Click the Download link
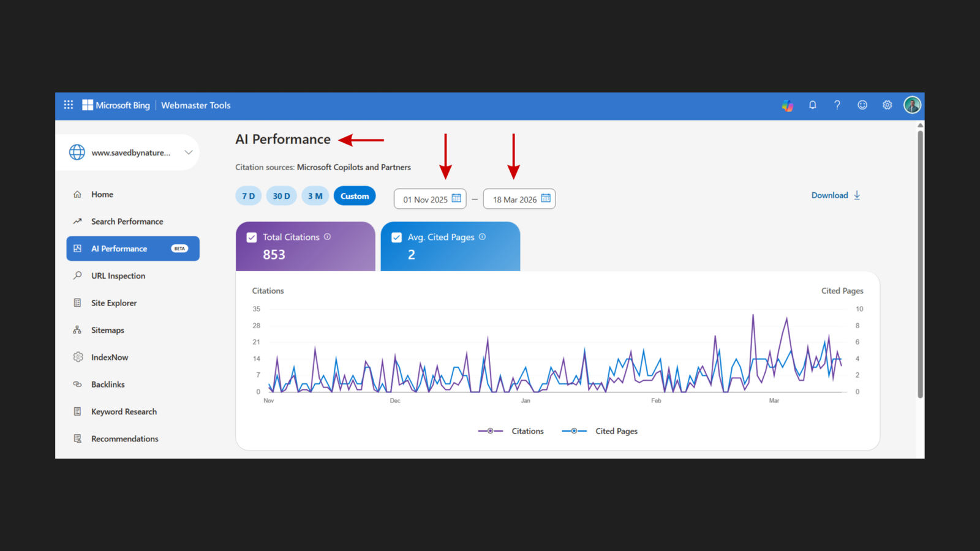Viewport: 980px width, 551px height. point(830,195)
